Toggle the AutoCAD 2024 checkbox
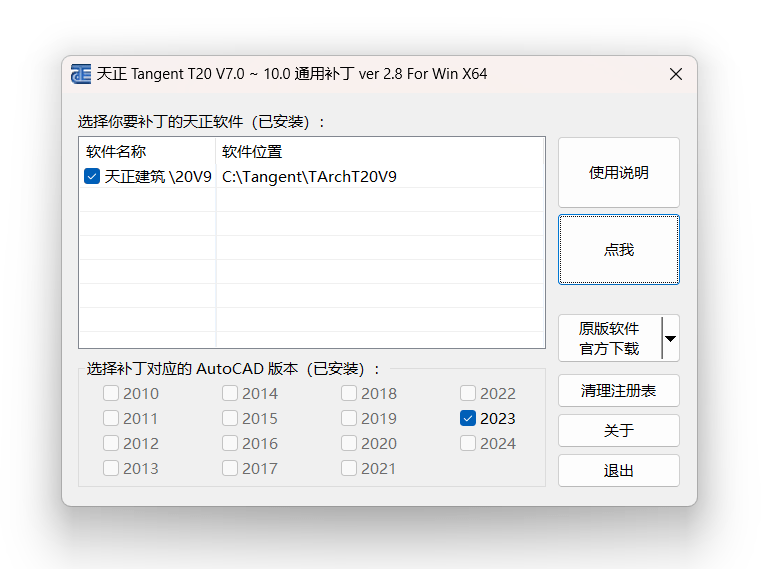Image resolution: width=761 pixels, height=569 pixels. coord(468,443)
